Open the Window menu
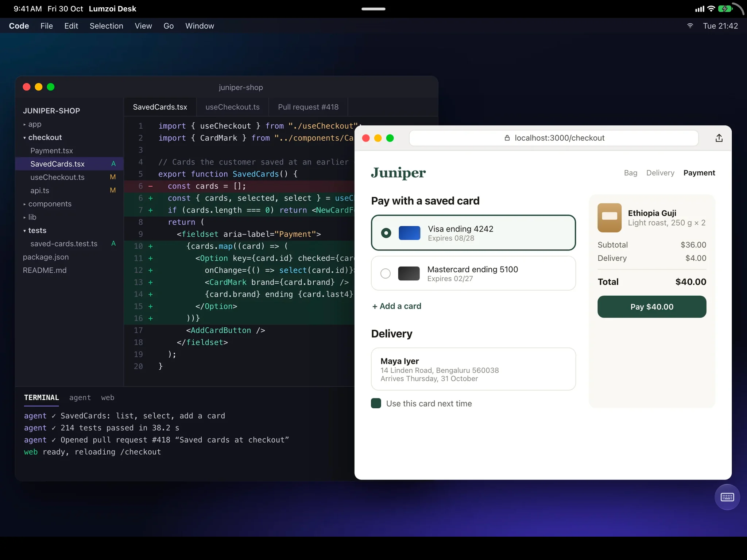Image resolution: width=747 pixels, height=560 pixels. point(200,26)
